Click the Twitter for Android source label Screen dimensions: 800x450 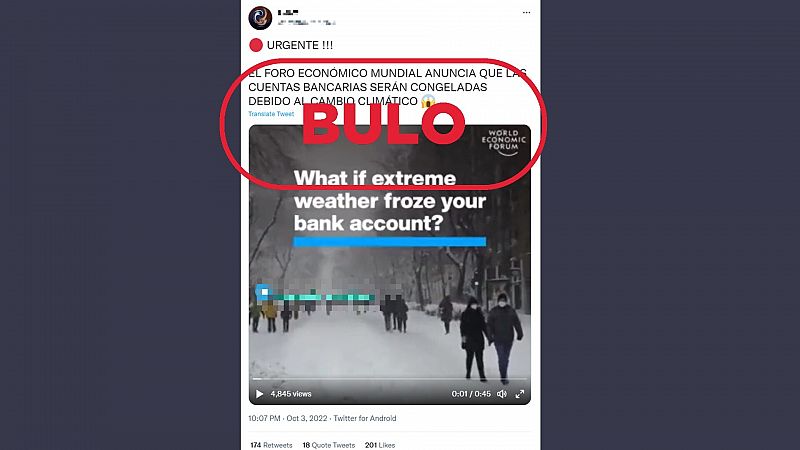tap(365, 418)
